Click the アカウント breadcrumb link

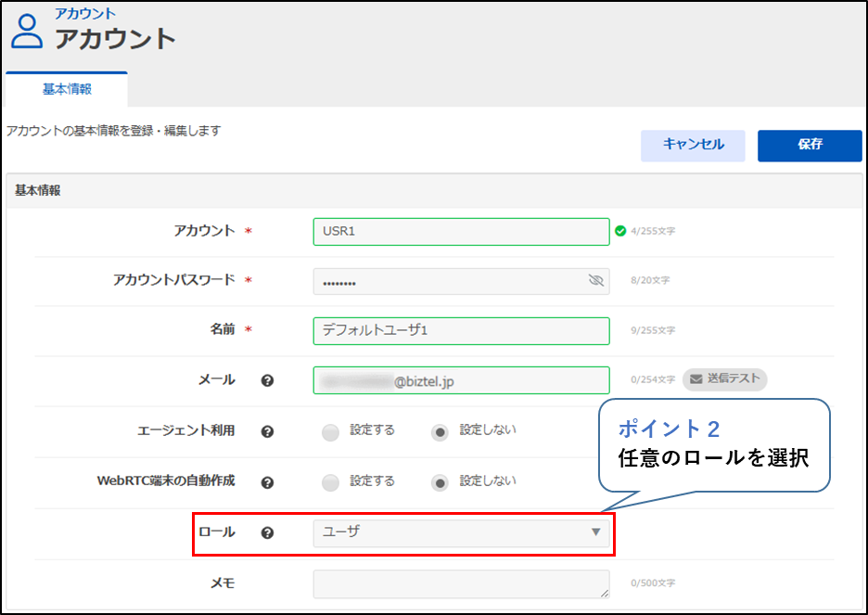click(85, 13)
